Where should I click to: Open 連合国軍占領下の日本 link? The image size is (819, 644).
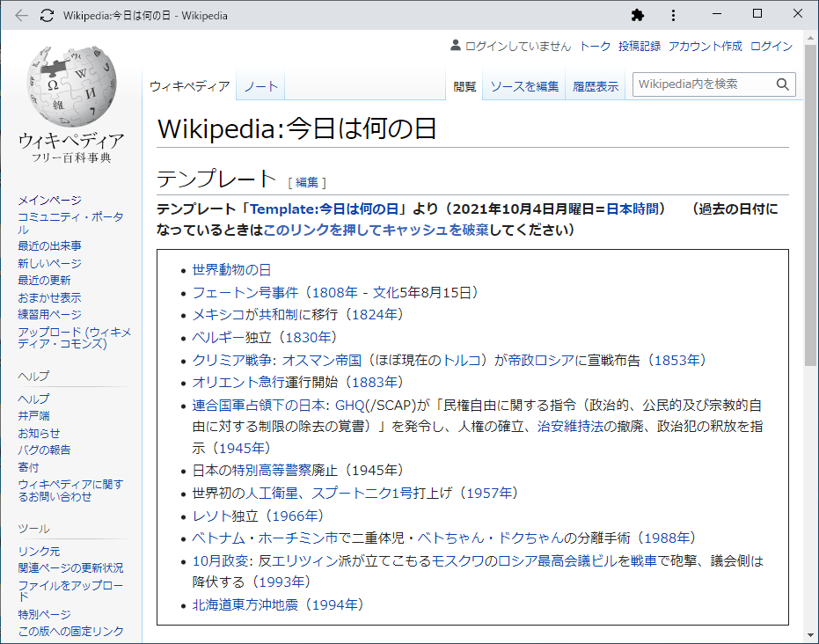coord(258,405)
